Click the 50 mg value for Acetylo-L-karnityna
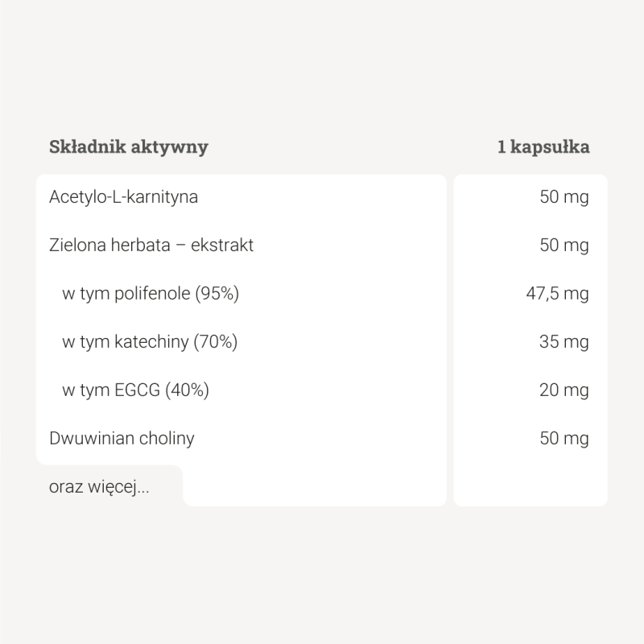 [x=563, y=196]
